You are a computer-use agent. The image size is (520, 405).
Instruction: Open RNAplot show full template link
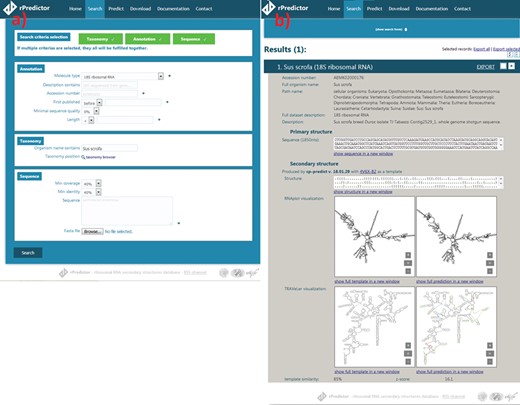pos(367,282)
